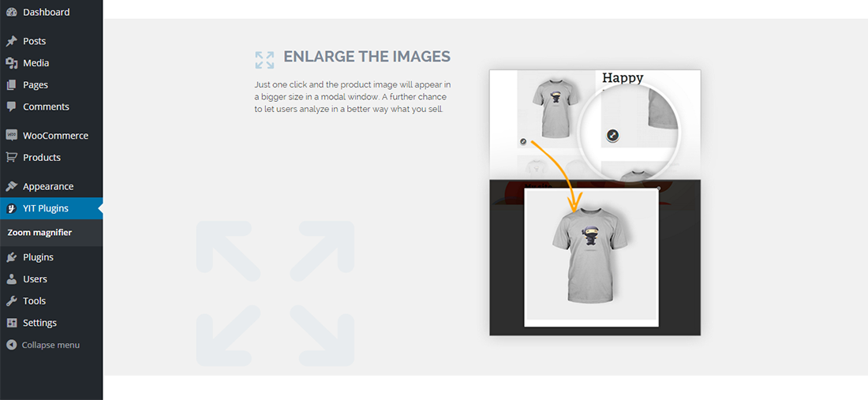Select the Zoom magnifier submenu item
The height and width of the screenshot is (400, 868).
39,233
